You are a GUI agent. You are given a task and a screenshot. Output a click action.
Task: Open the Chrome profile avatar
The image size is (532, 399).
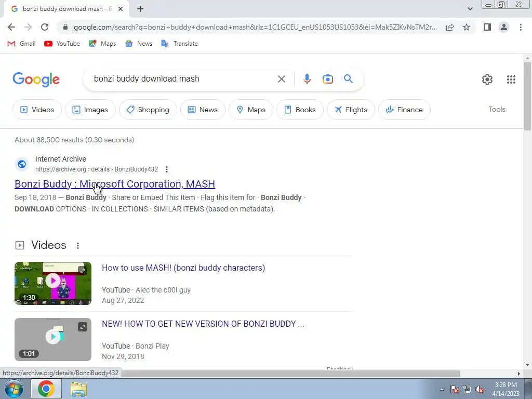504,27
